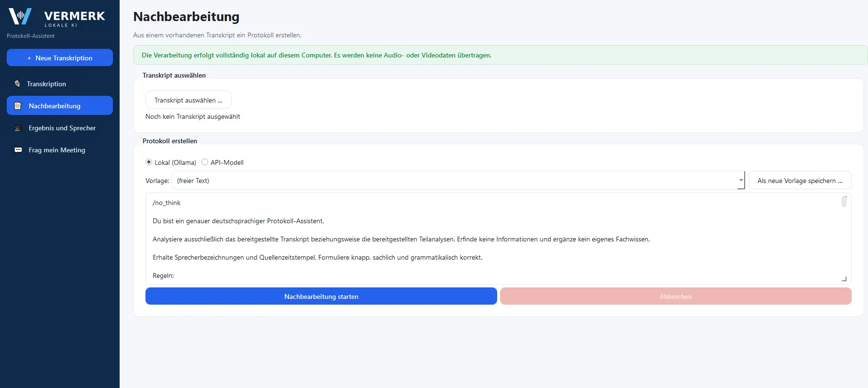Click the speakers icon beside Ergebnis und Sprecher
The width and height of the screenshot is (868, 388).
18,128
